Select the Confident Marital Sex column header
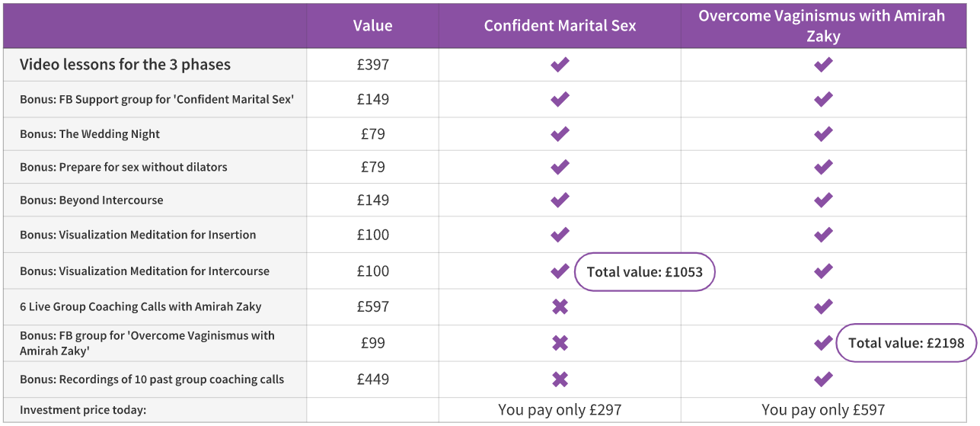 [560, 26]
